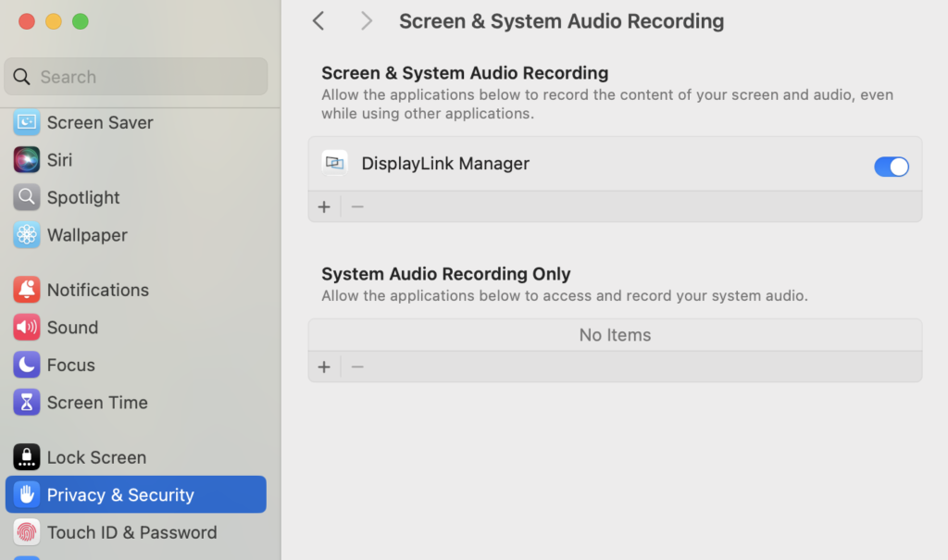Click the forward chevron navigation button
Viewport: 948px width, 560px height.
point(367,21)
